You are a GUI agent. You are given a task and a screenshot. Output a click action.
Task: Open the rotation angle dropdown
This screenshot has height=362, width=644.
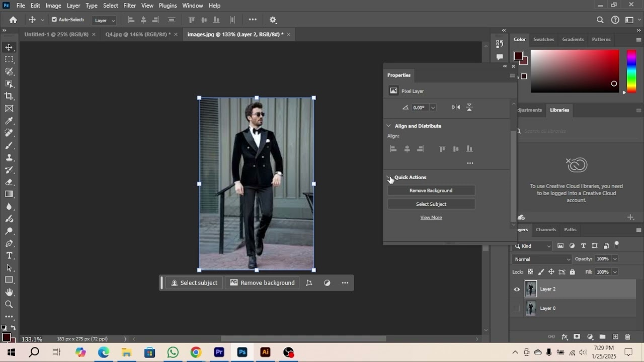(x=433, y=107)
